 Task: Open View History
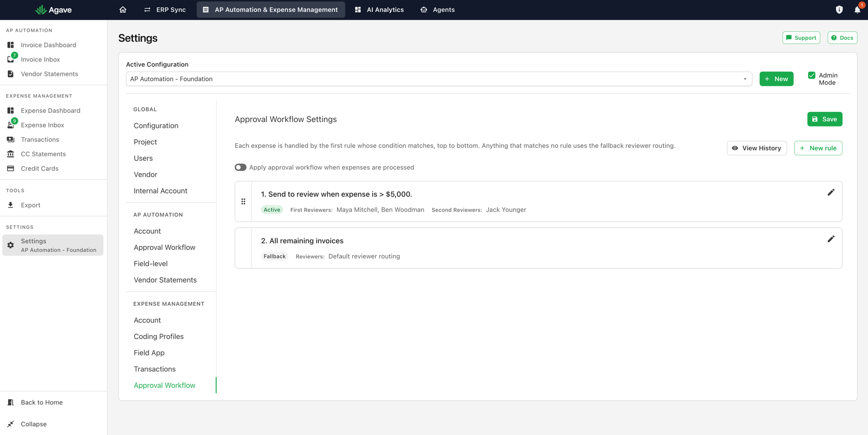pyautogui.click(x=757, y=148)
